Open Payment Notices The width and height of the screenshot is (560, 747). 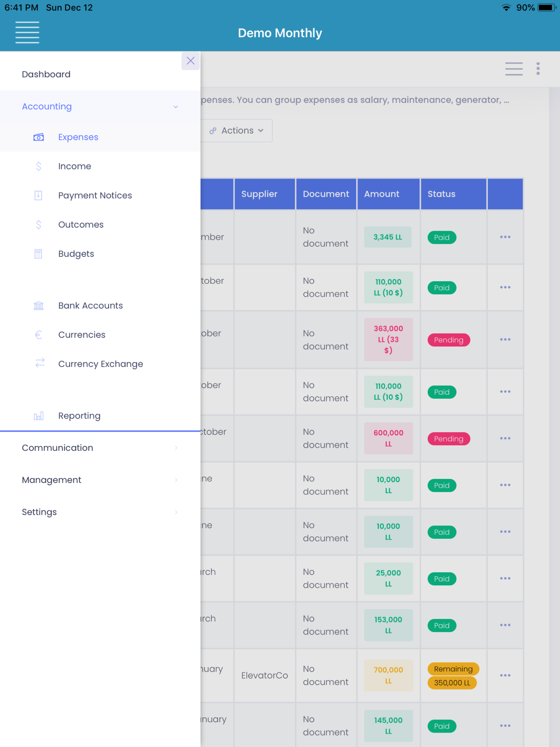(100, 195)
